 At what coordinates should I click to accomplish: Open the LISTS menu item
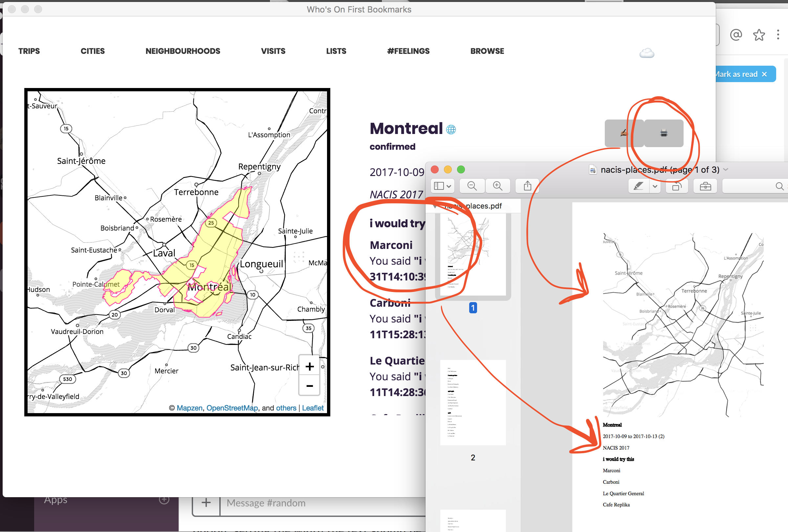pyautogui.click(x=336, y=51)
